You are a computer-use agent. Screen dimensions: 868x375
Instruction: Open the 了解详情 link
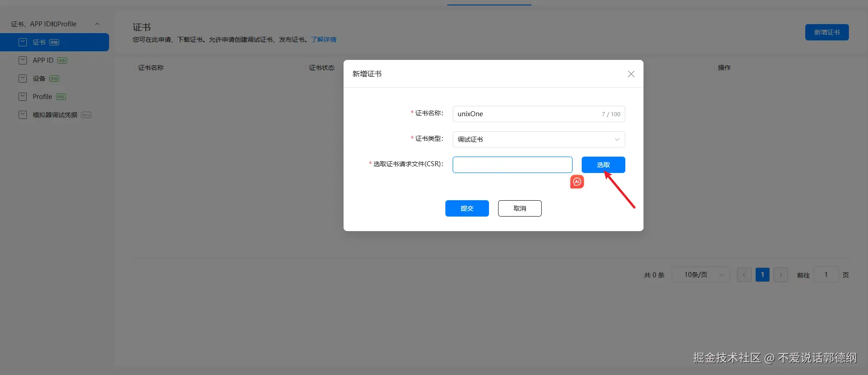pyautogui.click(x=324, y=39)
